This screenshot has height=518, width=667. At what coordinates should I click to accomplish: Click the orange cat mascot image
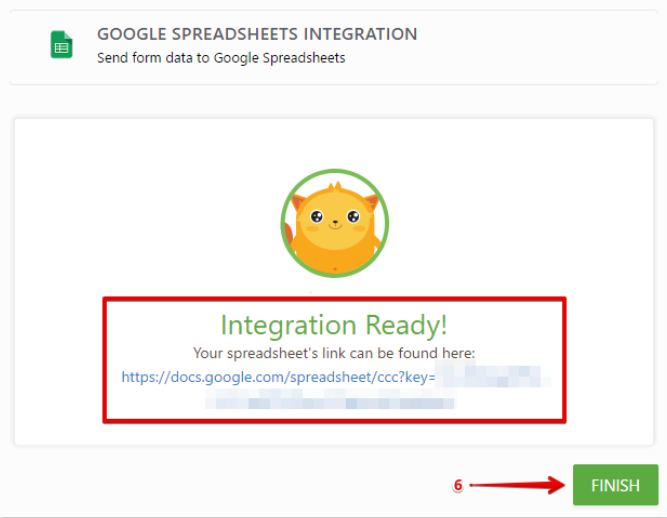(335, 223)
